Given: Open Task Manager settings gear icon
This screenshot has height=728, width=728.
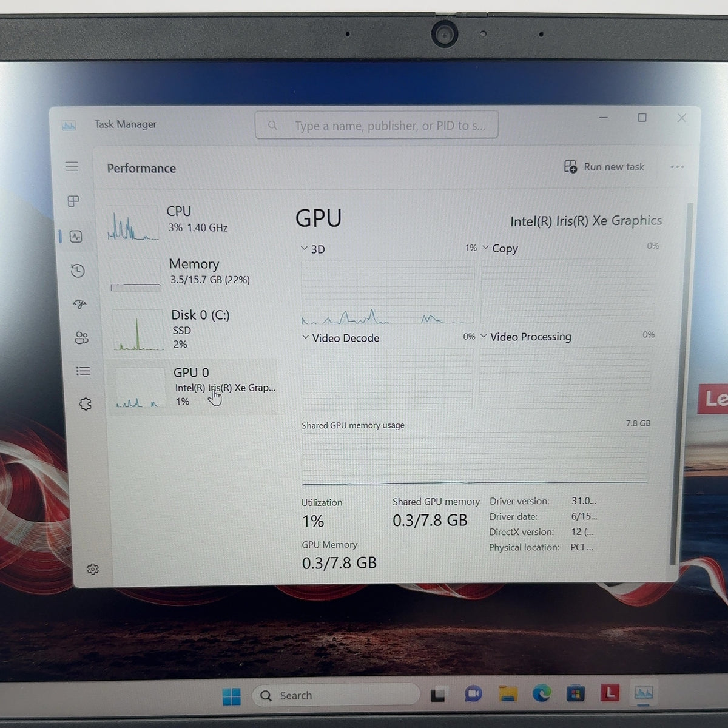Looking at the screenshot, I should click(x=93, y=569).
